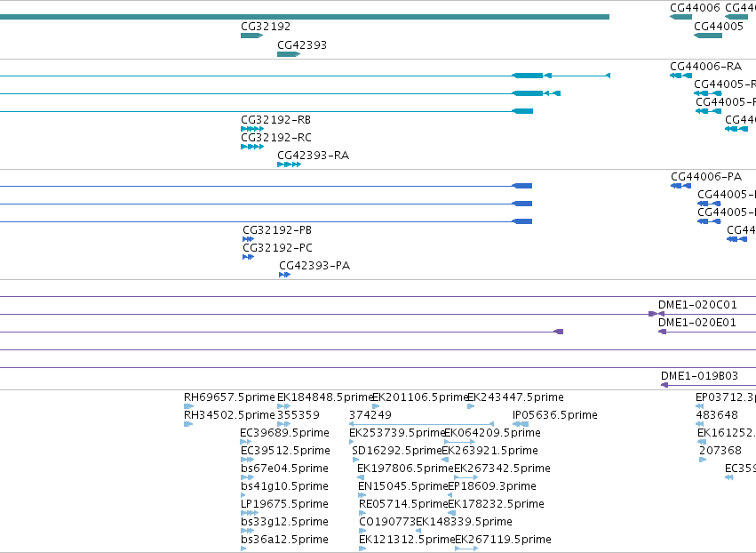Viewport: 756px width, 553px height.
Task: Click the glyph beside IP05636.5prime
Action: (521, 424)
